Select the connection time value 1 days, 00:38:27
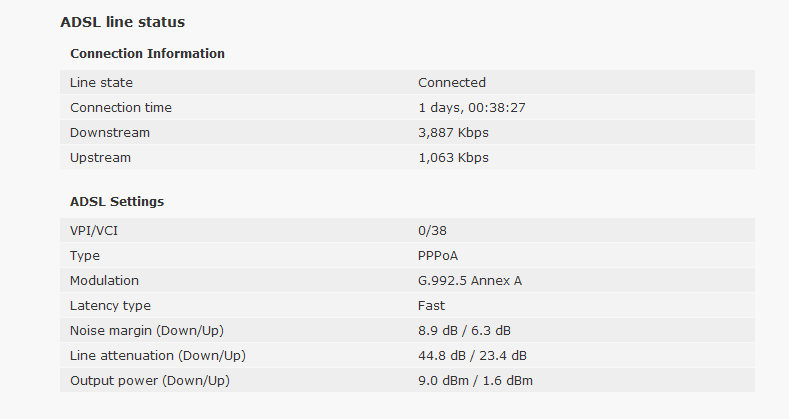 pyautogui.click(x=472, y=108)
